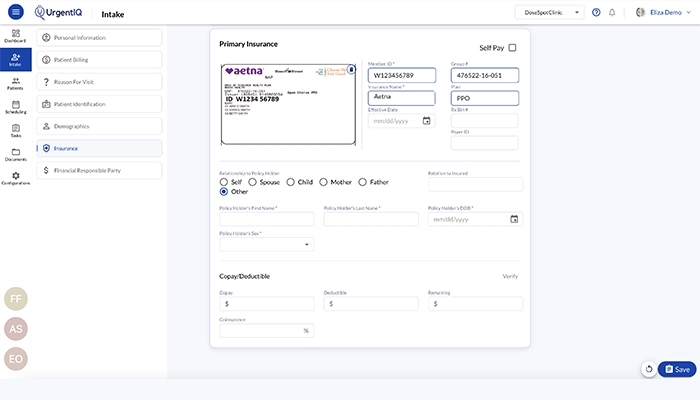
Task: Select the Spouse relationship radio
Action: tap(252, 182)
